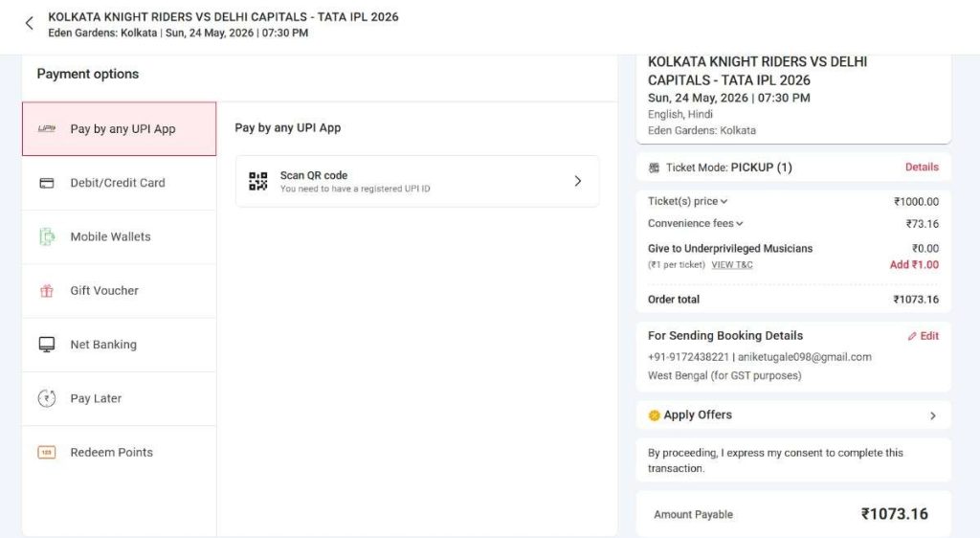Open VIEW T&C link
Screen dimensions: 980x538
(x=732, y=265)
